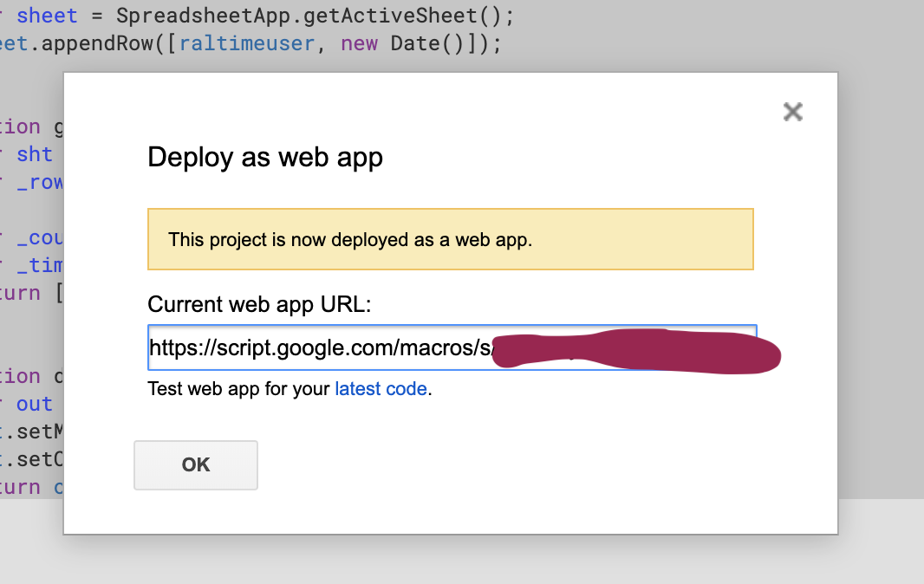Close the Deploy as web app dialog
This screenshot has height=584, width=924.
[792, 112]
